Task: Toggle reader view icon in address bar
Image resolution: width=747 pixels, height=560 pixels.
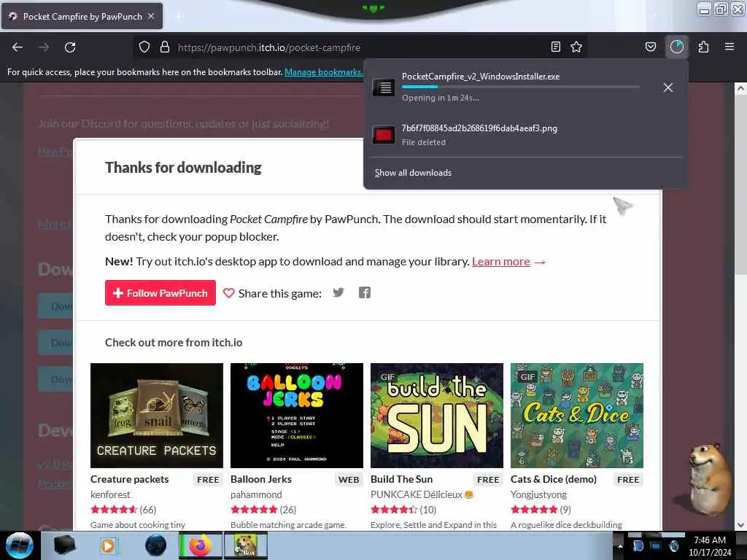Action: (x=555, y=47)
